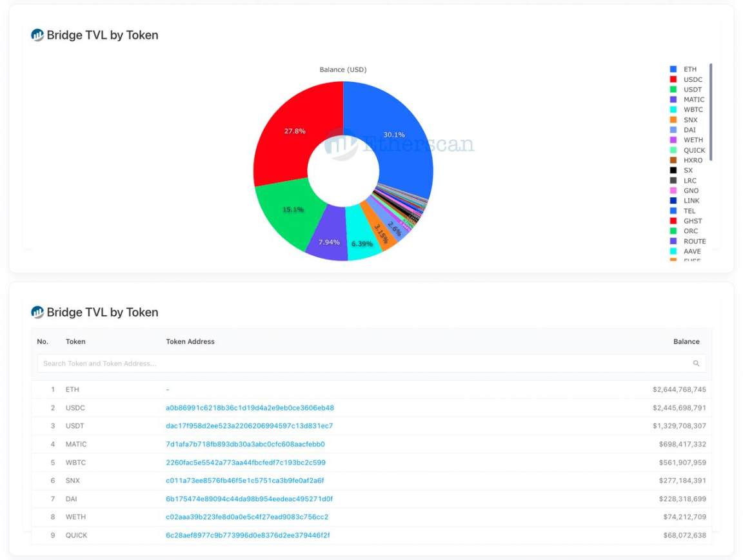Hide DAI series via legend label

(x=689, y=130)
